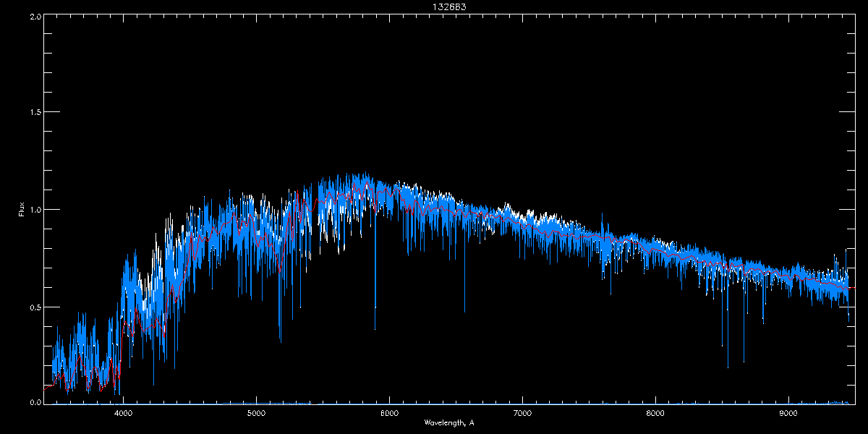The width and height of the screenshot is (868, 434).
Task: Click the 5000 wavelength tick label
Action: pyautogui.click(x=256, y=414)
